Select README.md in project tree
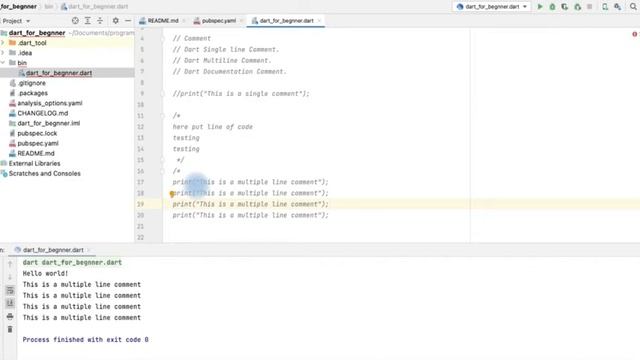Screen dimensions: 640x360 (36, 153)
